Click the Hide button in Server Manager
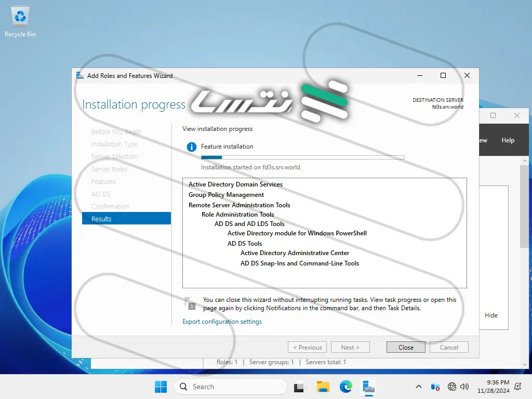Screen dimensions: 532x399 pyautogui.click(x=491, y=315)
